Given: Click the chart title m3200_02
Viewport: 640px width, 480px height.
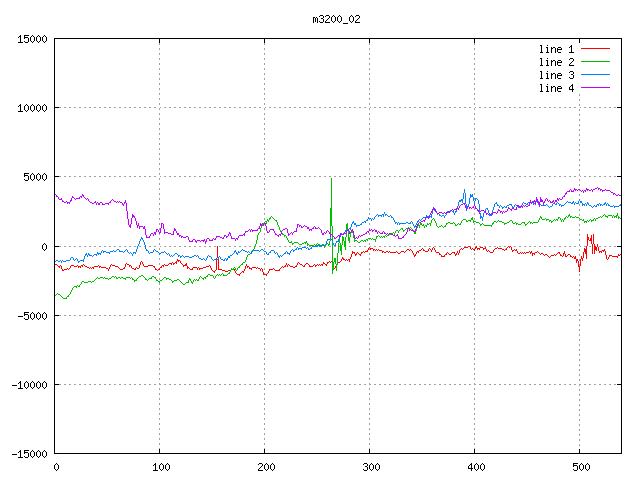Looking at the screenshot, I should 336,19.
